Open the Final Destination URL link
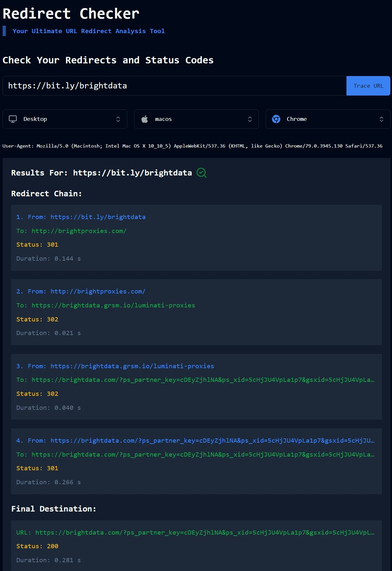The width and height of the screenshot is (392, 571). [x=205, y=532]
